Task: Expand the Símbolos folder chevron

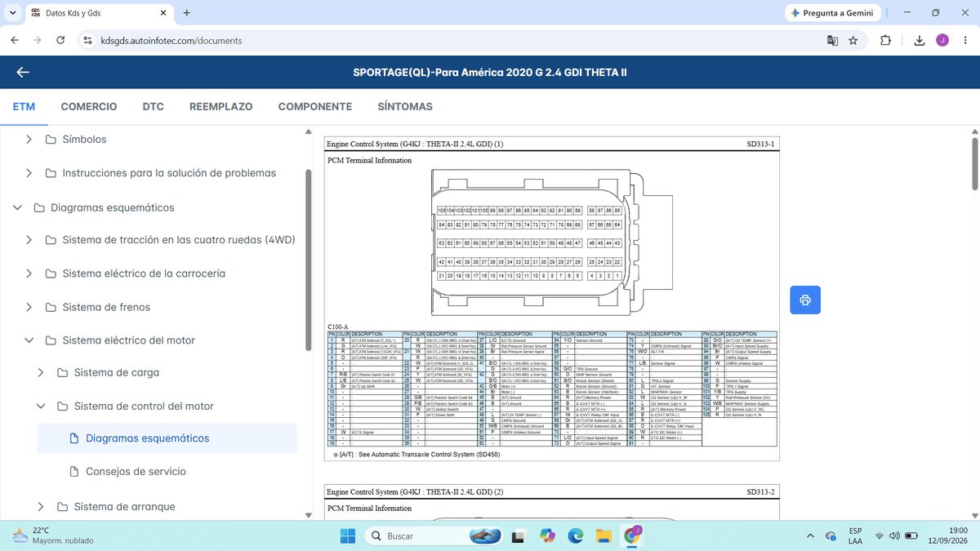Action: (x=29, y=140)
